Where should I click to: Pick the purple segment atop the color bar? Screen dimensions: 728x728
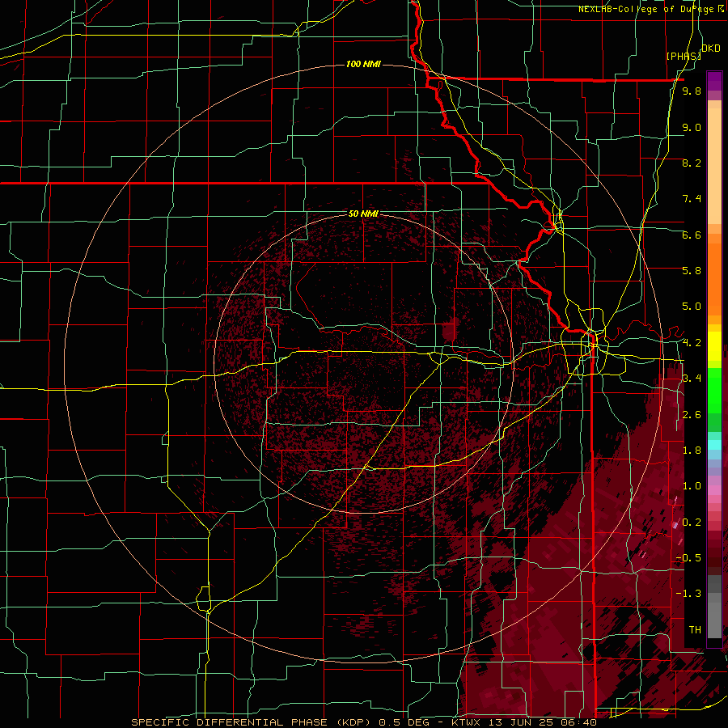coord(714,81)
